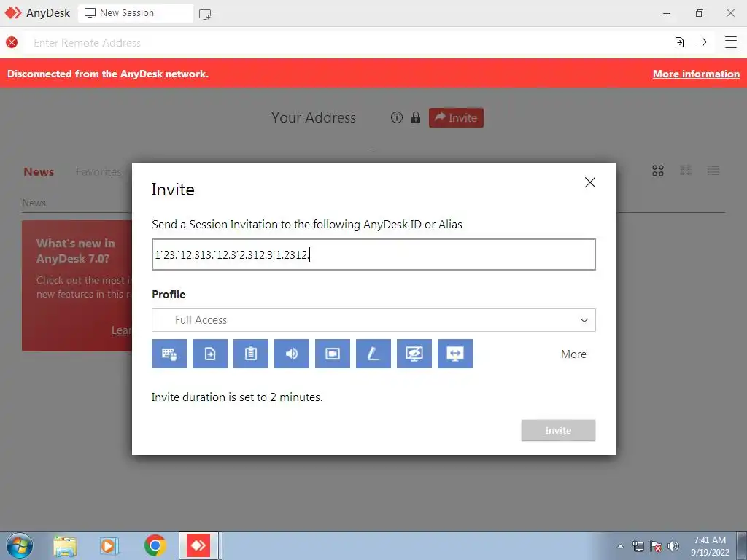Switch to the News tab
This screenshot has height=560, width=747.
point(39,172)
